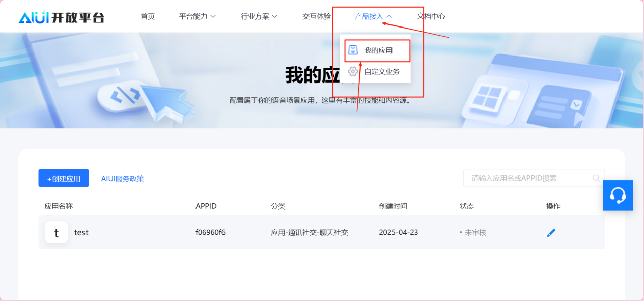644x301 pixels.
Task: Click the search magnifier icon
Action: click(596, 178)
